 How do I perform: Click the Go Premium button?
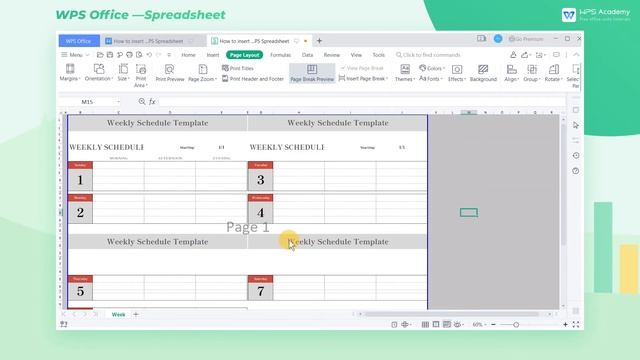pos(526,39)
